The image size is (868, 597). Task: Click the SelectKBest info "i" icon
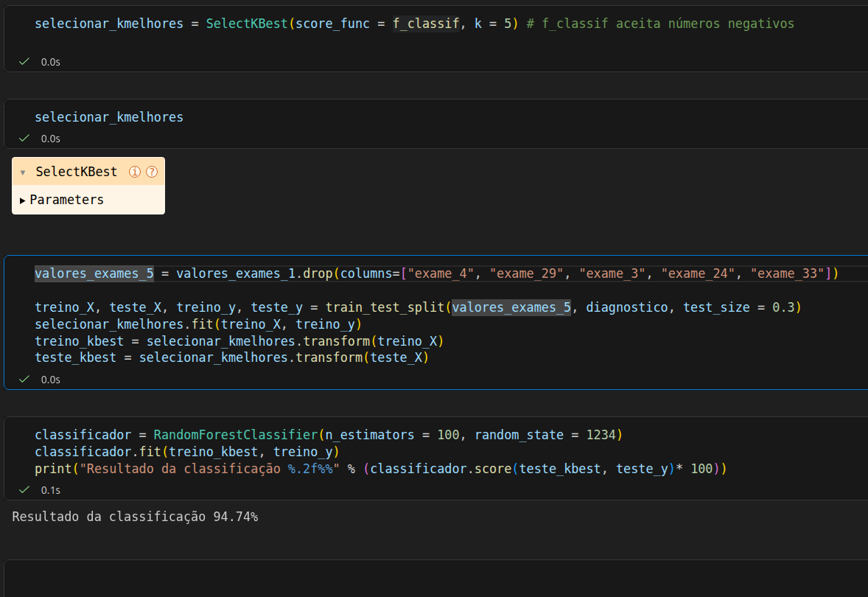point(135,172)
